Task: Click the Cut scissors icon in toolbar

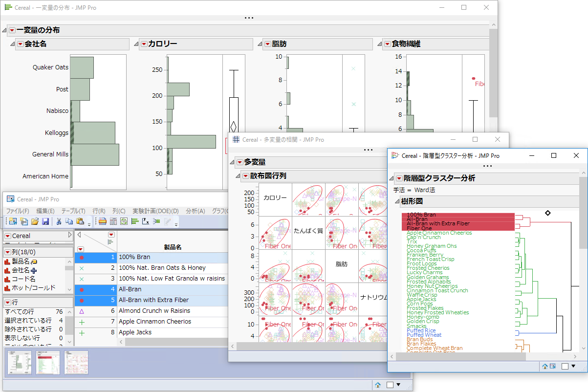Action: tap(59, 221)
